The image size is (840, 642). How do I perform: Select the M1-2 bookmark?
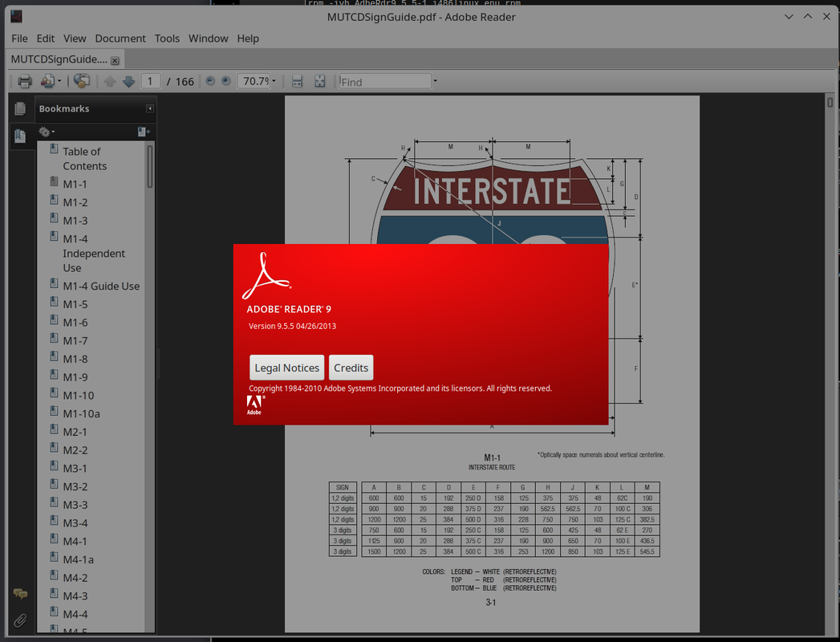pos(75,202)
